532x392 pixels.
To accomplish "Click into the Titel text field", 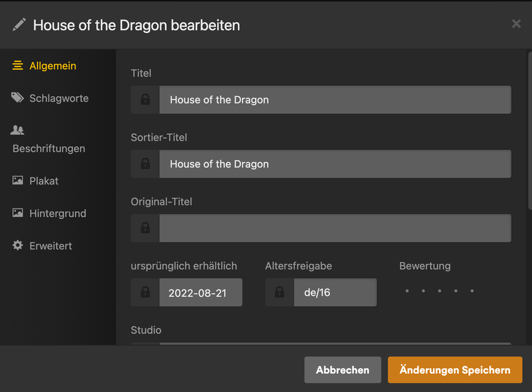I will 335,100.
